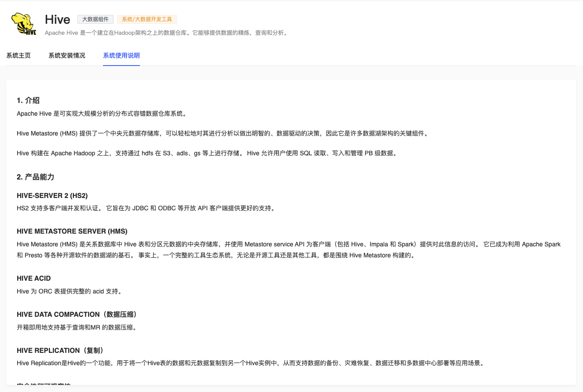
Task: Click the '1. 介绍' heading
Action: [x=29, y=101]
